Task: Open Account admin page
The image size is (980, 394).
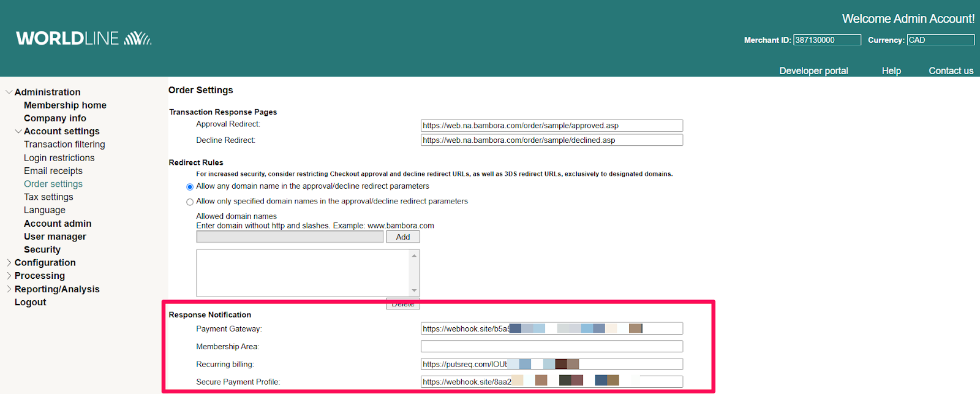Action: tap(58, 224)
